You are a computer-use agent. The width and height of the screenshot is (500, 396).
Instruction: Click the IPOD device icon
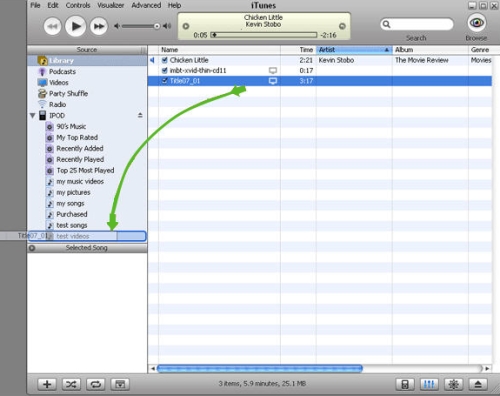pyautogui.click(x=43, y=116)
